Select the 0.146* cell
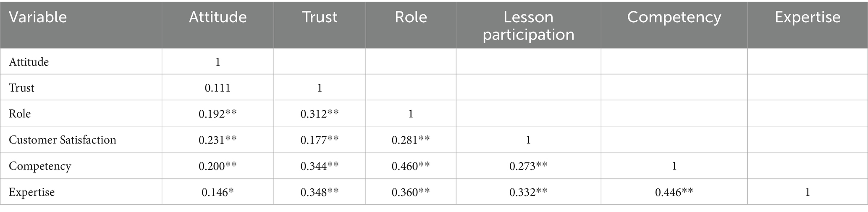Viewport: 868px width, 212px height. pyautogui.click(x=218, y=192)
